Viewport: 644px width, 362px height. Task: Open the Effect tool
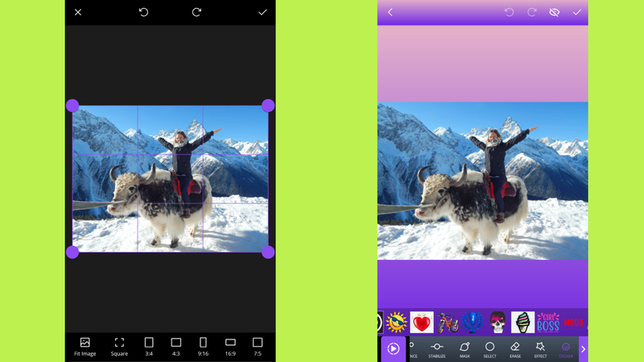coord(540,349)
